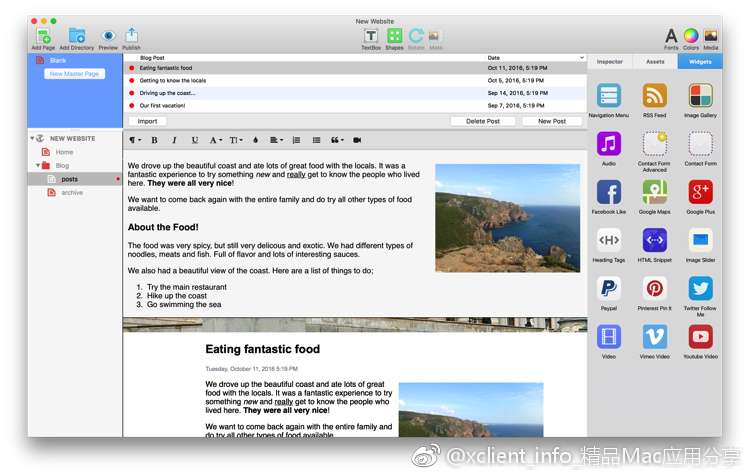Viewport: 750px width, 476px height.
Task: Select the TextBox tool
Action: tap(370, 36)
